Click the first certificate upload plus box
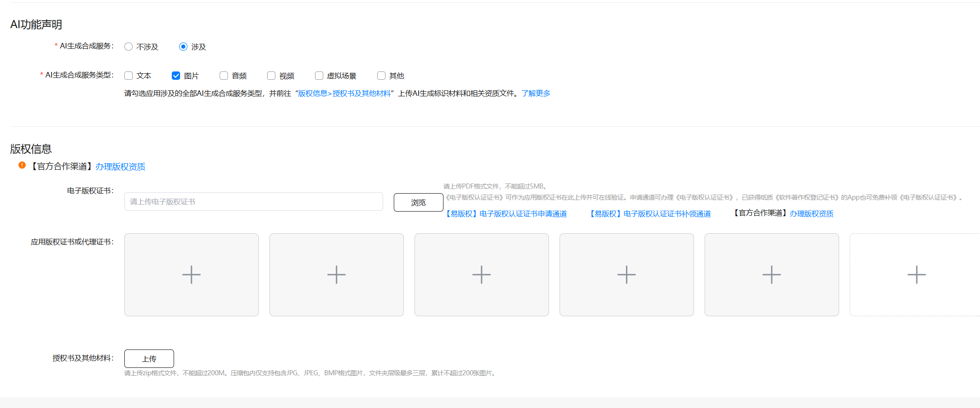Image resolution: width=980 pixels, height=408 pixels. coord(191,275)
